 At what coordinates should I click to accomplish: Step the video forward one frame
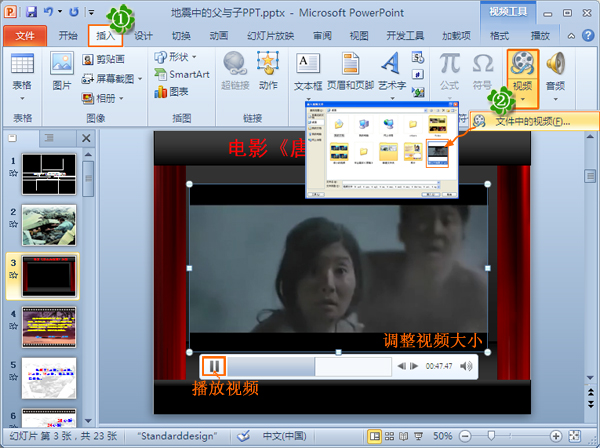414,366
